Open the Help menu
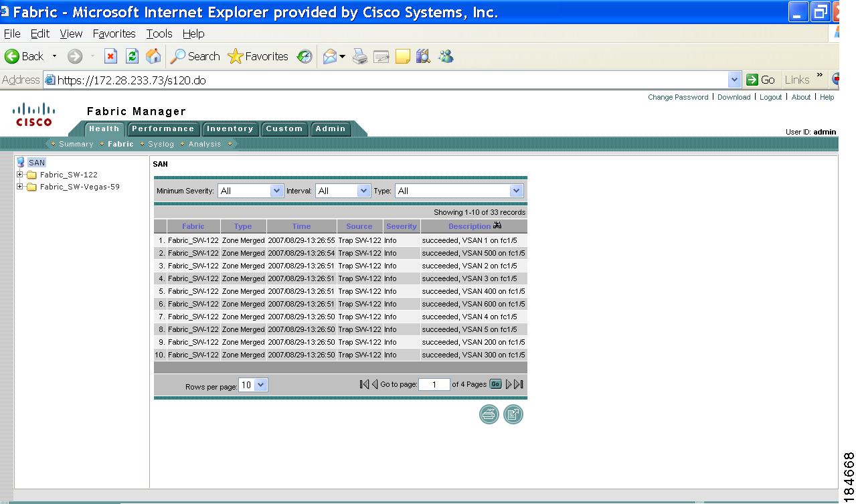The width and height of the screenshot is (856, 504). pyautogui.click(x=193, y=33)
